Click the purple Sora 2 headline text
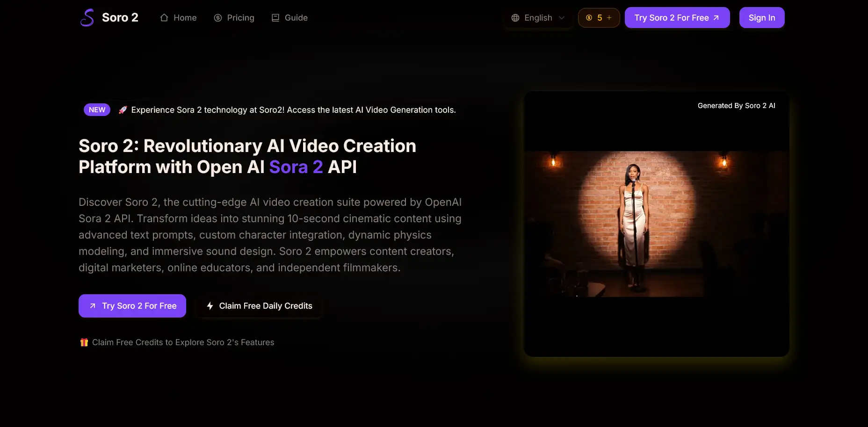The width and height of the screenshot is (868, 427). click(296, 167)
